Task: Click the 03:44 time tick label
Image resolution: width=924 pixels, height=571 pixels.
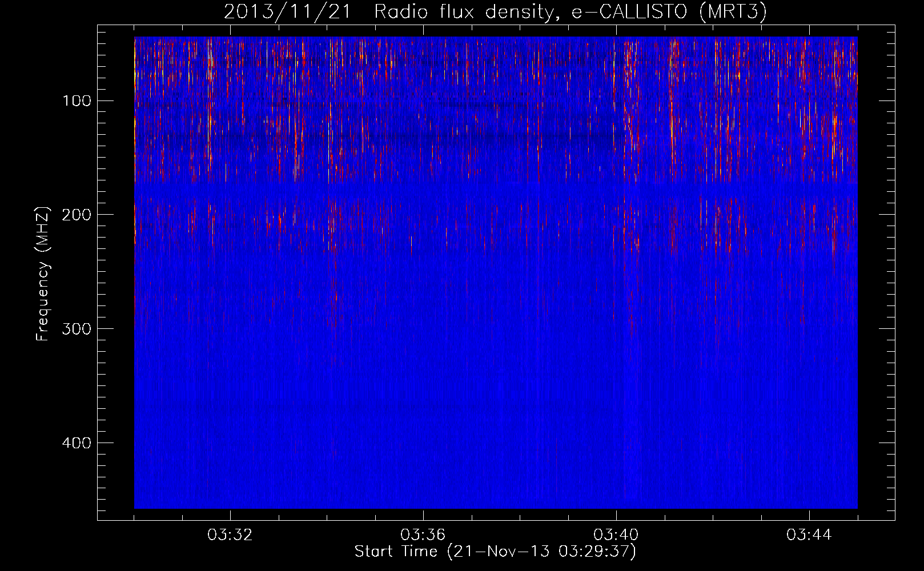Action: (809, 535)
